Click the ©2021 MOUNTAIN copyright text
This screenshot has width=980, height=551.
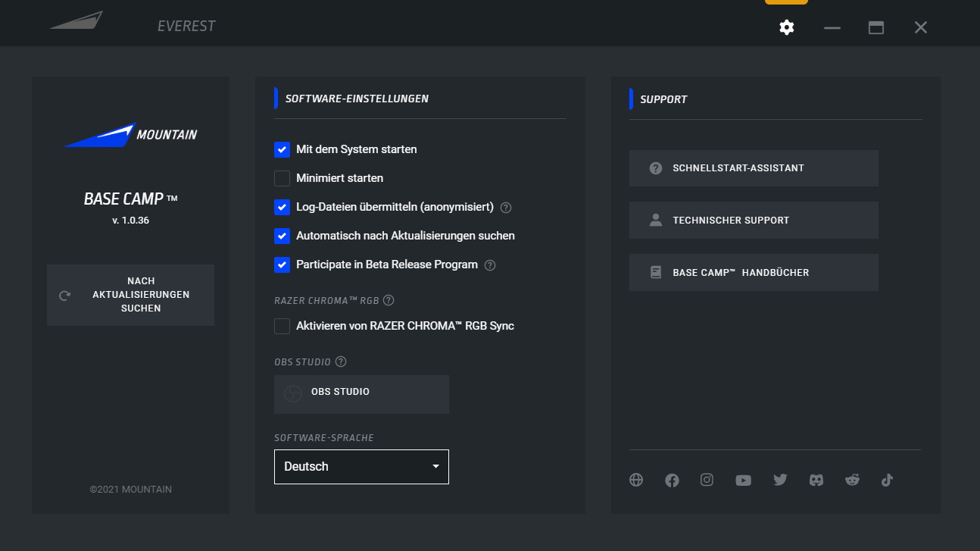tap(130, 490)
